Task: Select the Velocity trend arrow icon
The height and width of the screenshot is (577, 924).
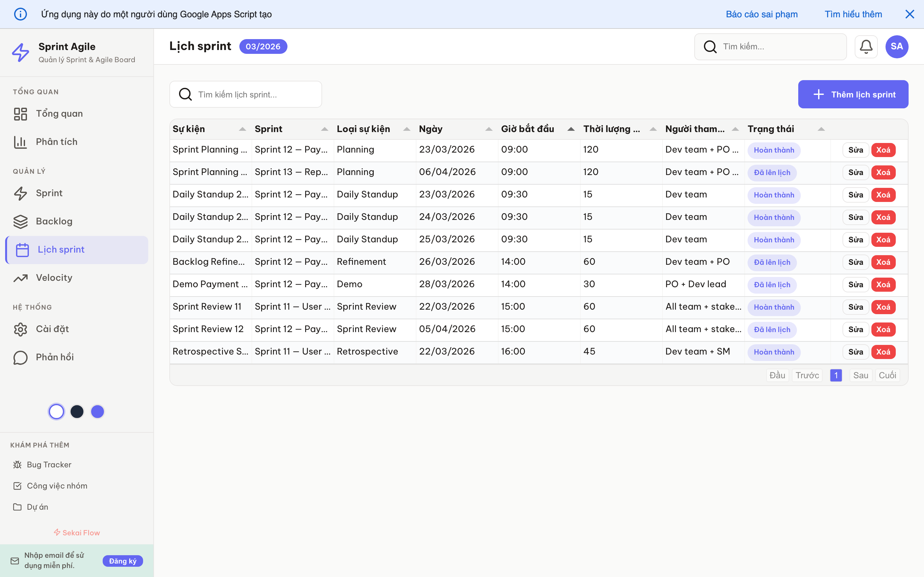Action: [20, 278]
